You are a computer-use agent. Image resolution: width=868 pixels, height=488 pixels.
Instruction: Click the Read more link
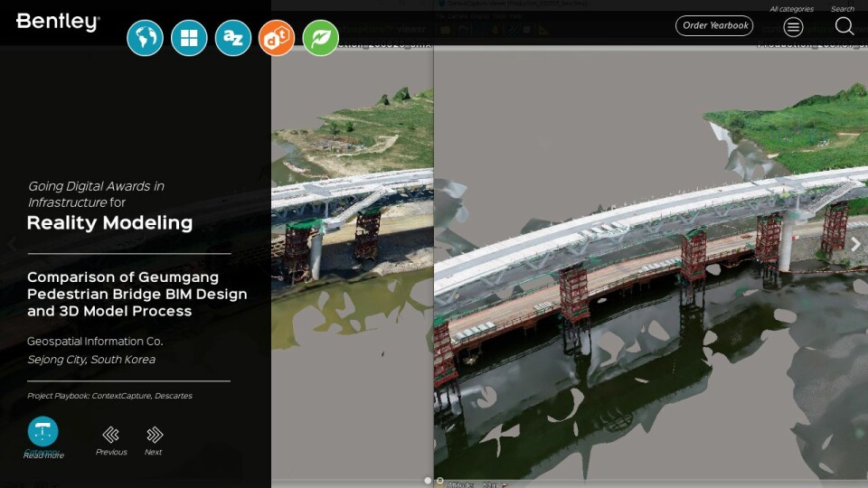(43, 455)
